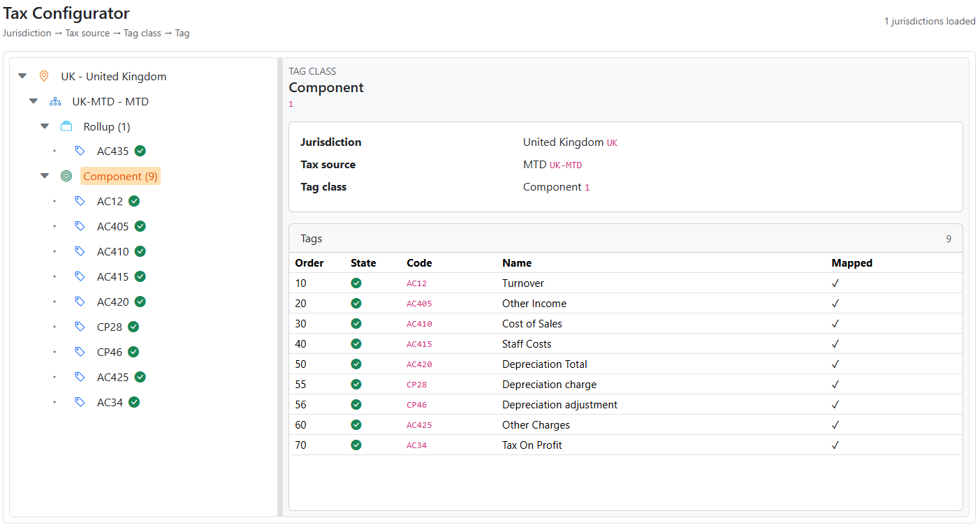Click the tag icon beside AC34
This screenshot has height=527, width=980.
tap(79, 401)
